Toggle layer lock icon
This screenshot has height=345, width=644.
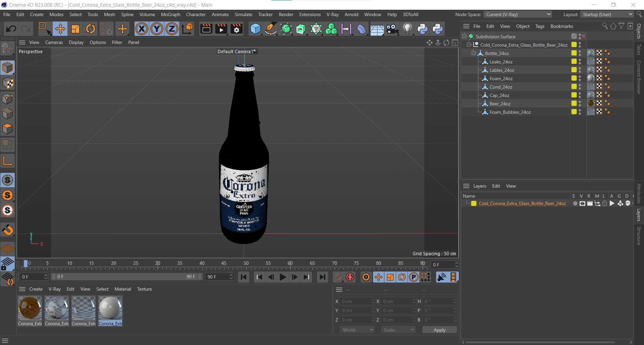(604, 203)
